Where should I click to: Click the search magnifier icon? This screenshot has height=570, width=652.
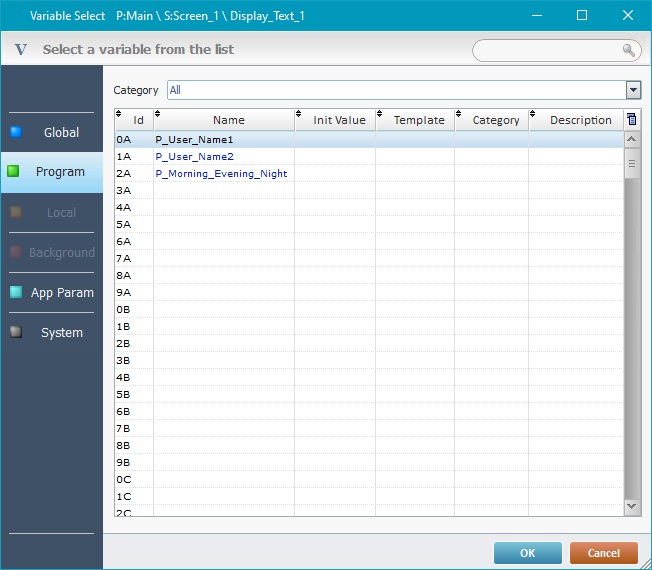(628, 49)
